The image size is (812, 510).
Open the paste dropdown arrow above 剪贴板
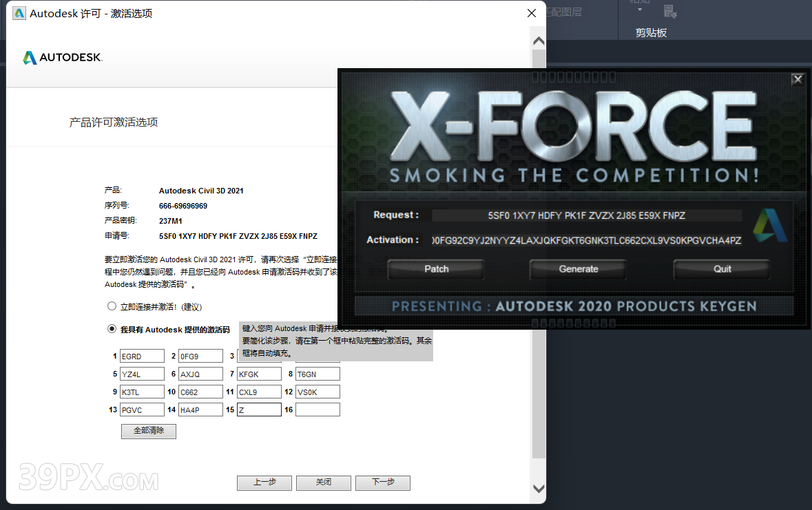click(x=640, y=10)
